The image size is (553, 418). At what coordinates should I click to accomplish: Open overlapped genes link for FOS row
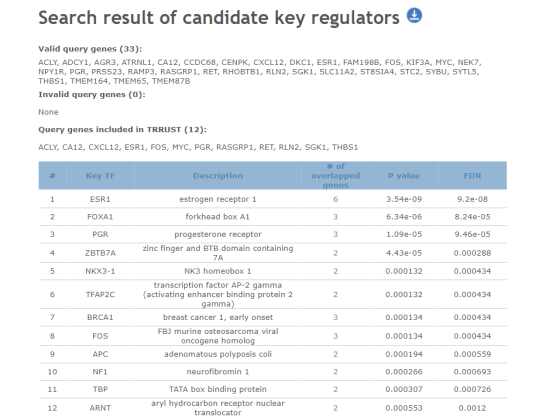click(335, 336)
